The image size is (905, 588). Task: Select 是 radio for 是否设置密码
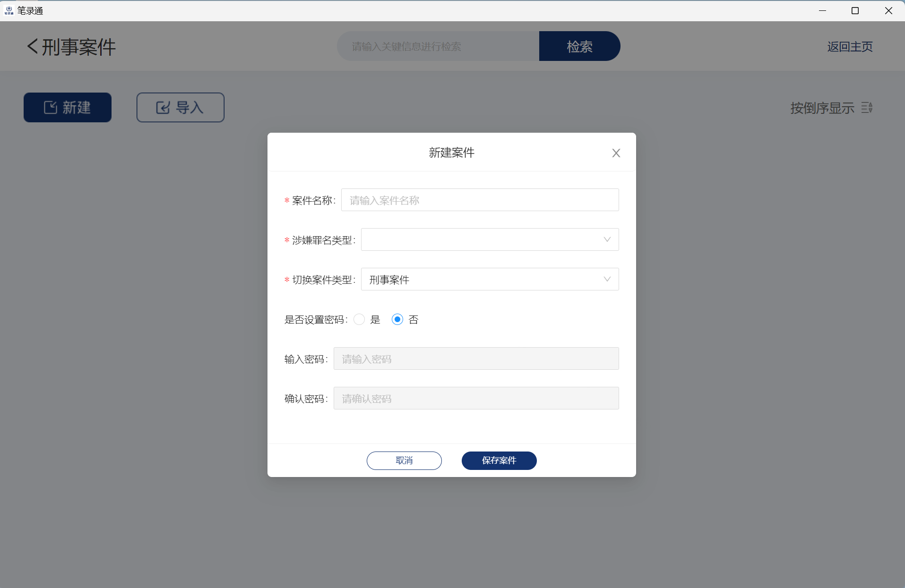point(359,319)
